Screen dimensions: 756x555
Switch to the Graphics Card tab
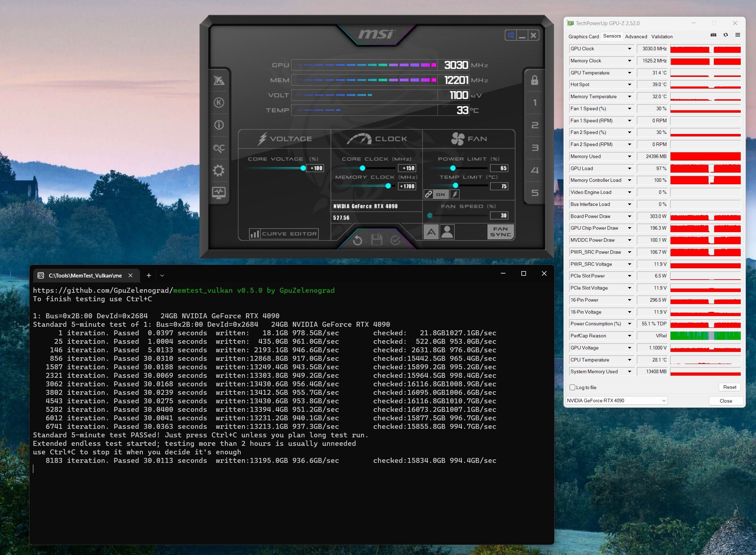click(583, 37)
